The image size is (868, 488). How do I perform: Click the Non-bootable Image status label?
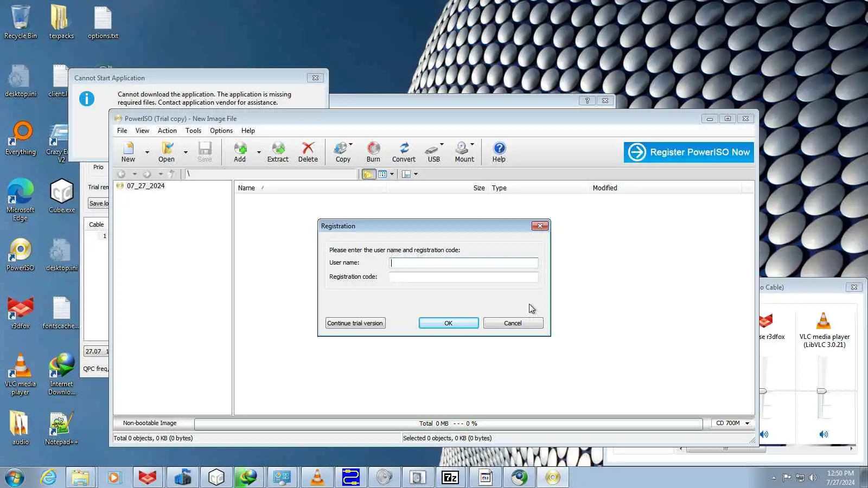click(x=150, y=423)
